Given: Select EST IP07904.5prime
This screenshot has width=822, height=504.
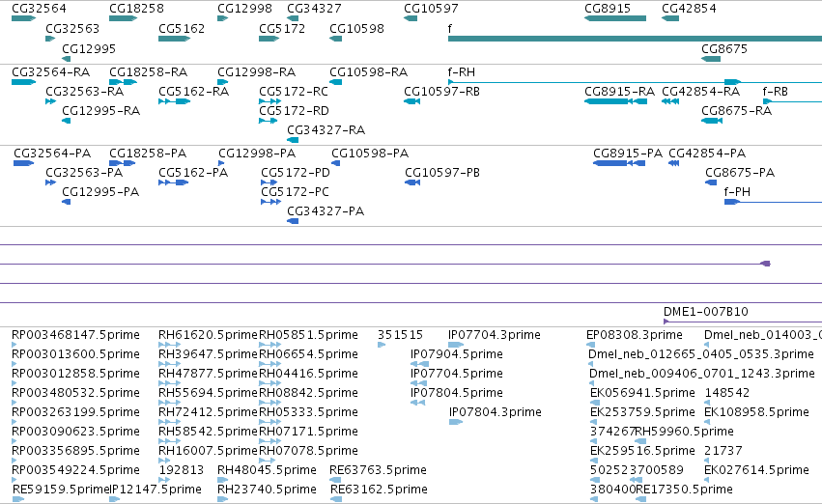Looking at the screenshot, I should pyautogui.click(x=457, y=354).
